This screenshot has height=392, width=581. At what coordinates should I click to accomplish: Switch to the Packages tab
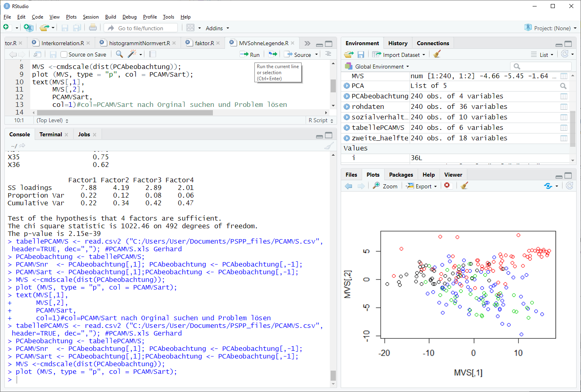pyautogui.click(x=401, y=175)
